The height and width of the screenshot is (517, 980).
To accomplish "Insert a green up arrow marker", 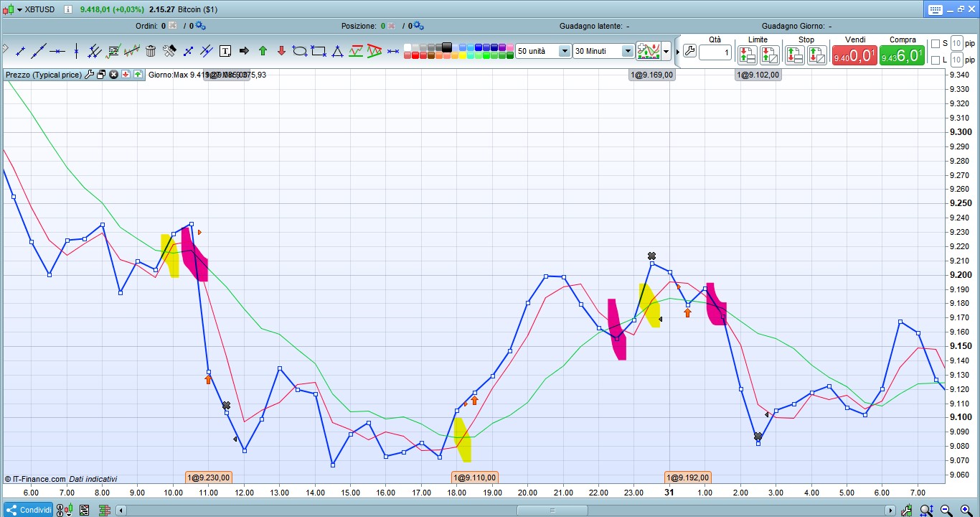I will [x=263, y=51].
